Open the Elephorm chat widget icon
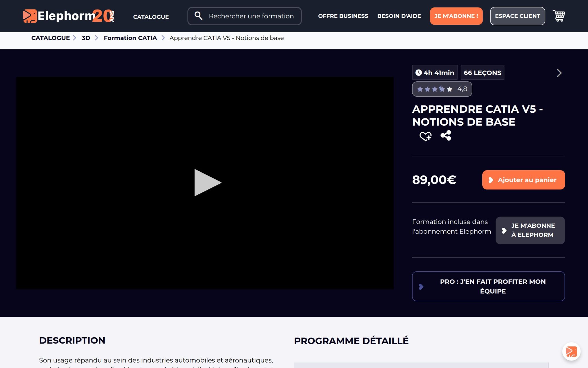Viewport: 588px width, 368px height. click(571, 351)
